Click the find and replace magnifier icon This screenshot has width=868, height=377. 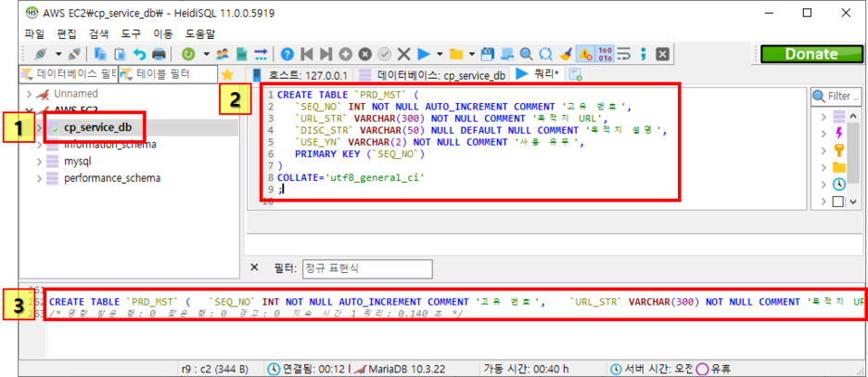coord(546,54)
